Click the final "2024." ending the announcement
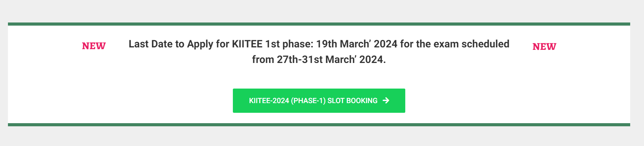Screen dimensions: 644x146 click(x=372, y=60)
